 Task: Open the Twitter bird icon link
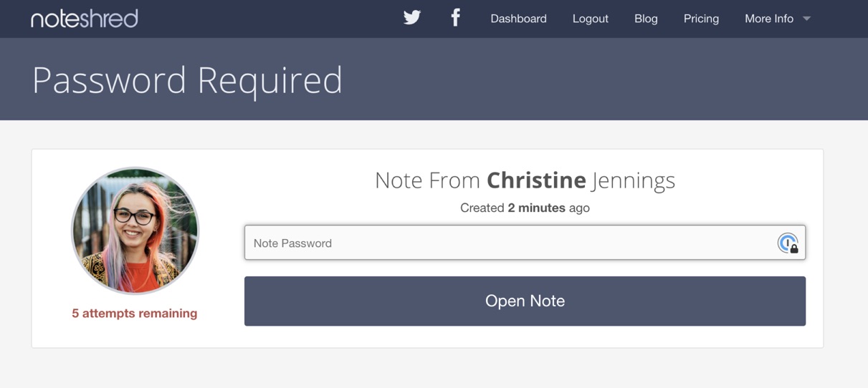click(412, 18)
